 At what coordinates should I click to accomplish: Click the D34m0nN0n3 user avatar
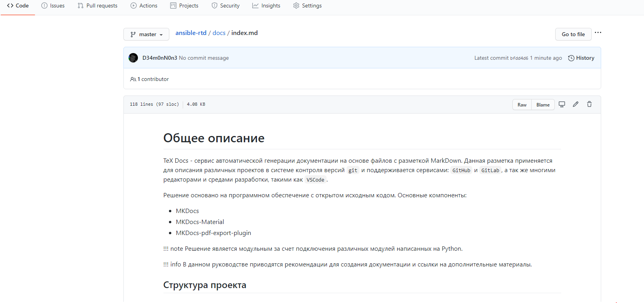(133, 58)
